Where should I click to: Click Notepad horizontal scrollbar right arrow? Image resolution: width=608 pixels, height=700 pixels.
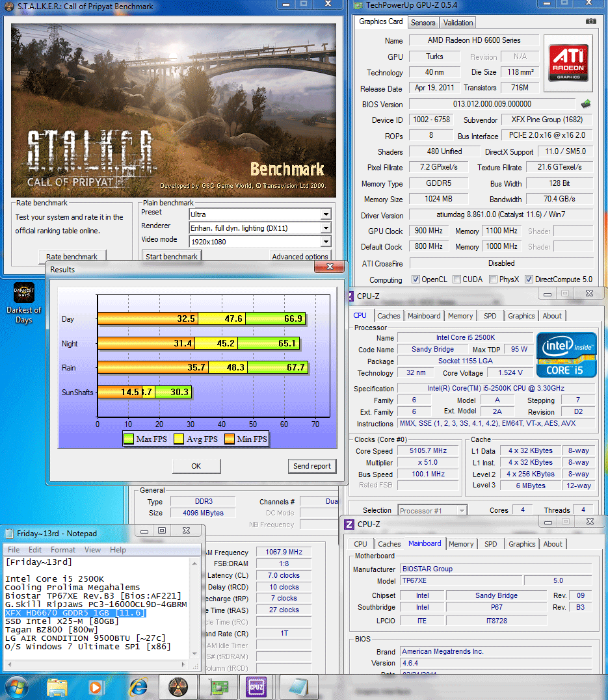pos(183,664)
